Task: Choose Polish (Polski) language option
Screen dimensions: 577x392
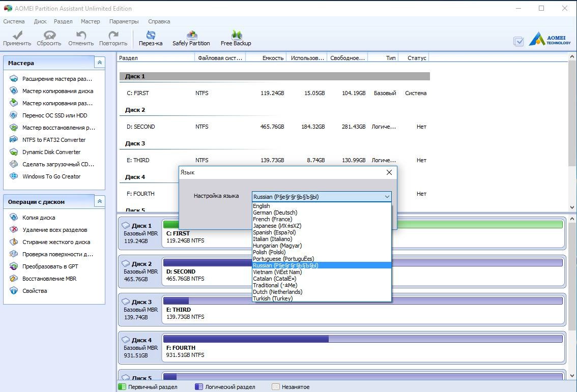Action: click(x=321, y=252)
